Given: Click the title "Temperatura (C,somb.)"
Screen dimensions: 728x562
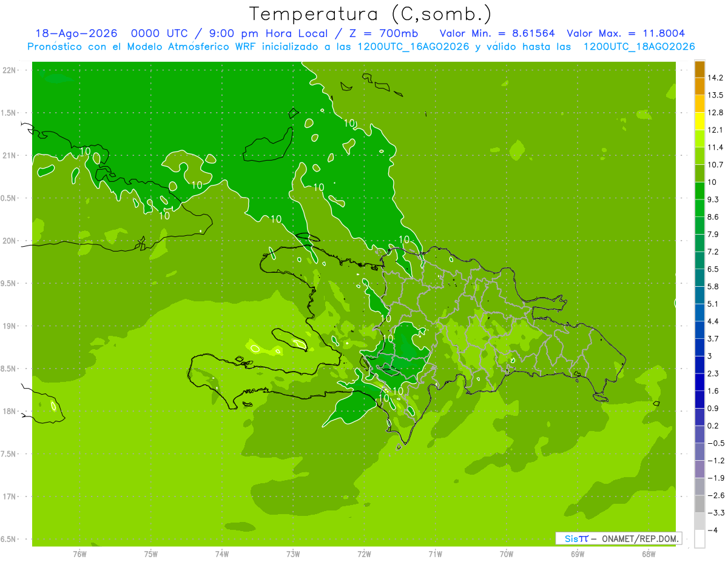Looking at the screenshot, I should [370, 14].
